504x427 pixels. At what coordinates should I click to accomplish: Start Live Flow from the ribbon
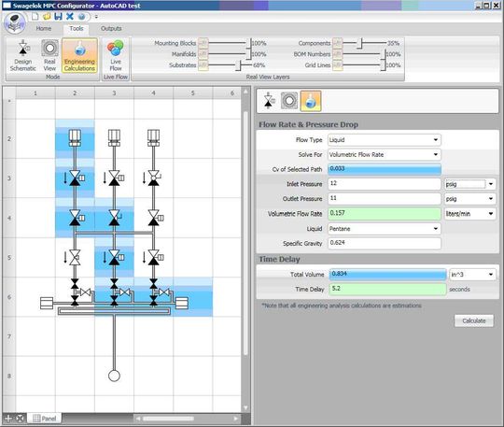(x=116, y=56)
